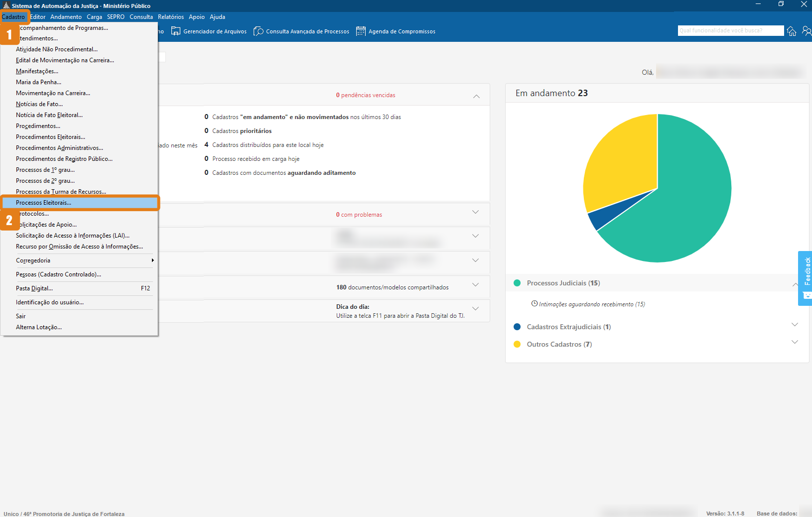Open the Agenda de Compromissos calendar icon
812x517 pixels.
point(361,31)
